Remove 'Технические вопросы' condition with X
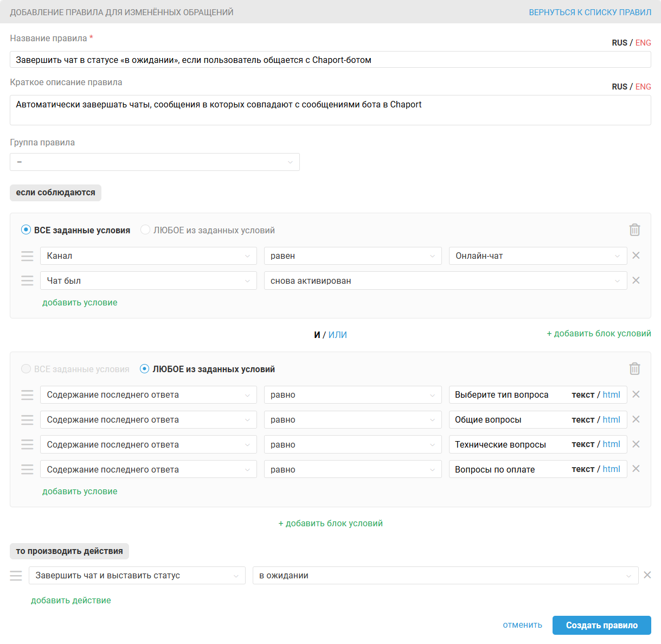The image size is (661, 644). (636, 444)
